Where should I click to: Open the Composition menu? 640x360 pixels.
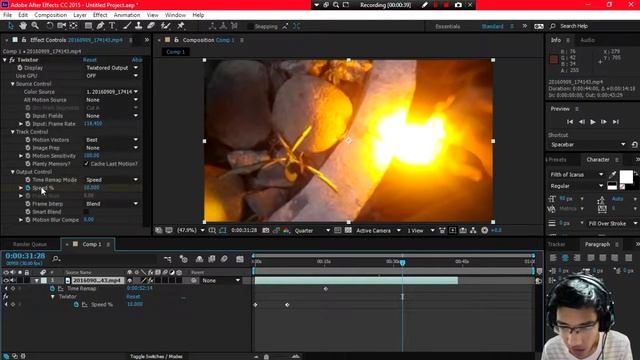tap(51, 15)
